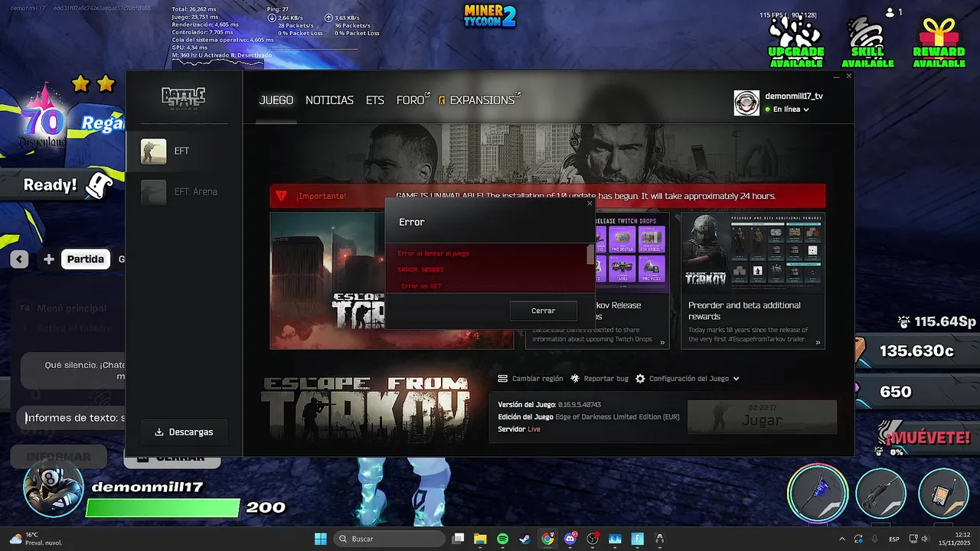Click the Reportar bug insect icon
The width and height of the screenshot is (980, 551).
pyautogui.click(x=575, y=379)
